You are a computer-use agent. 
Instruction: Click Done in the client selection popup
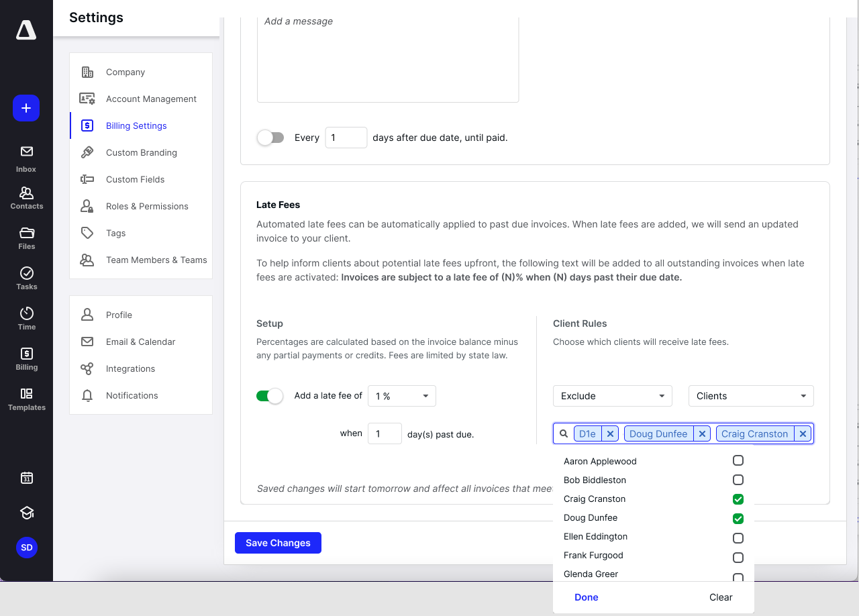tap(586, 597)
